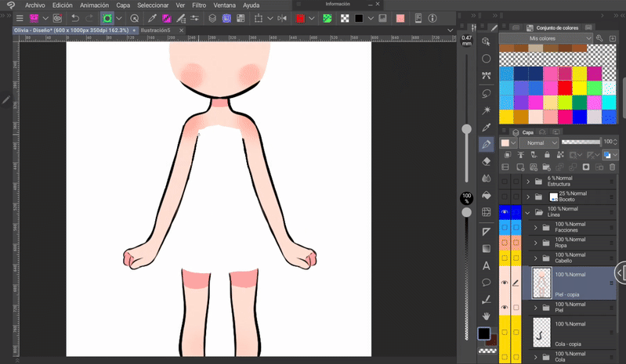Image resolution: width=626 pixels, height=364 pixels.
Task: Select the Eraser tool
Action: point(487,161)
